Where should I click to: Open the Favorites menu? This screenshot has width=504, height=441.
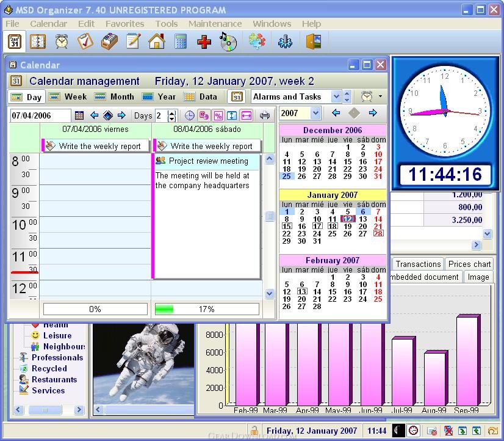point(124,24)
